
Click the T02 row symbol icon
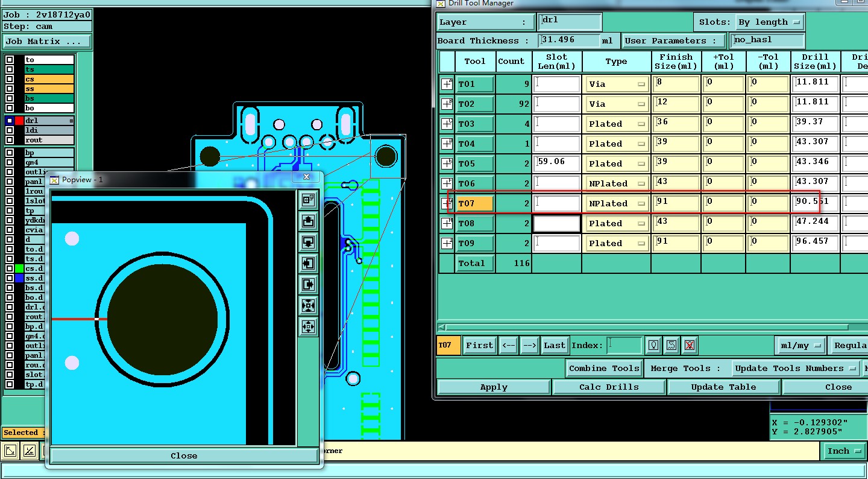[447, 104]
